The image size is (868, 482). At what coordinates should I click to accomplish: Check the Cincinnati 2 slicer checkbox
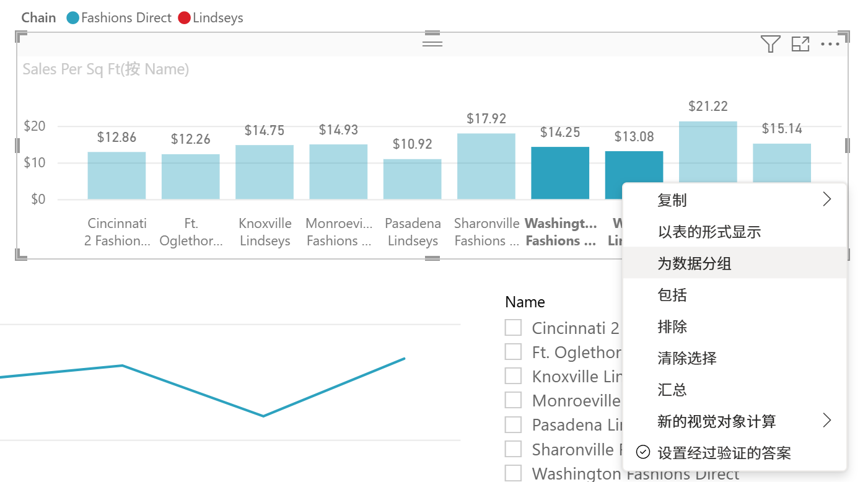tap(513, 327)
